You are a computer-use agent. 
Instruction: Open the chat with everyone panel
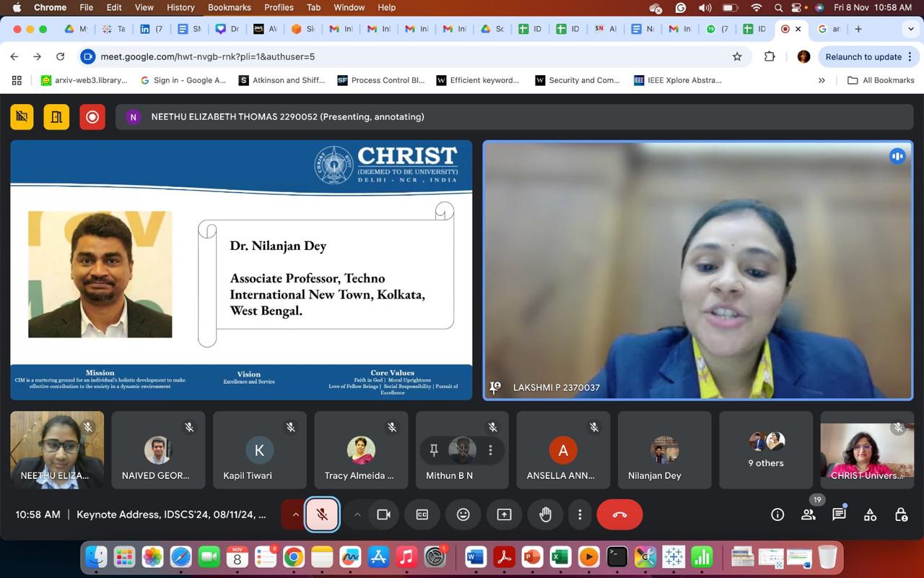(x=839, y=514)
